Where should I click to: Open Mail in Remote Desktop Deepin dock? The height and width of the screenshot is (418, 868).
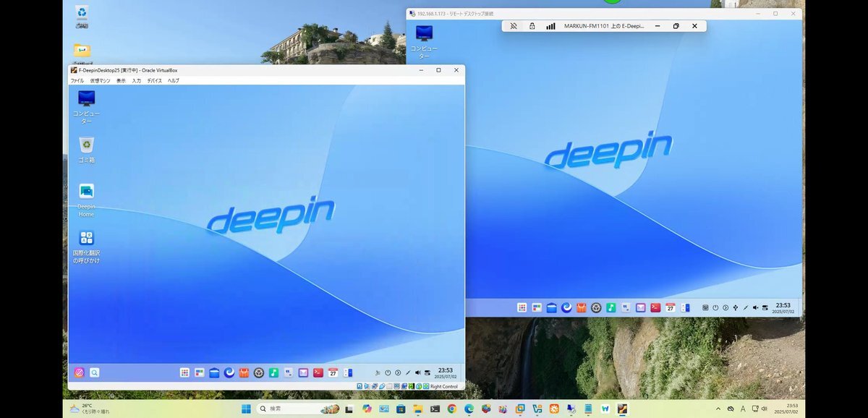pos(641,307)
